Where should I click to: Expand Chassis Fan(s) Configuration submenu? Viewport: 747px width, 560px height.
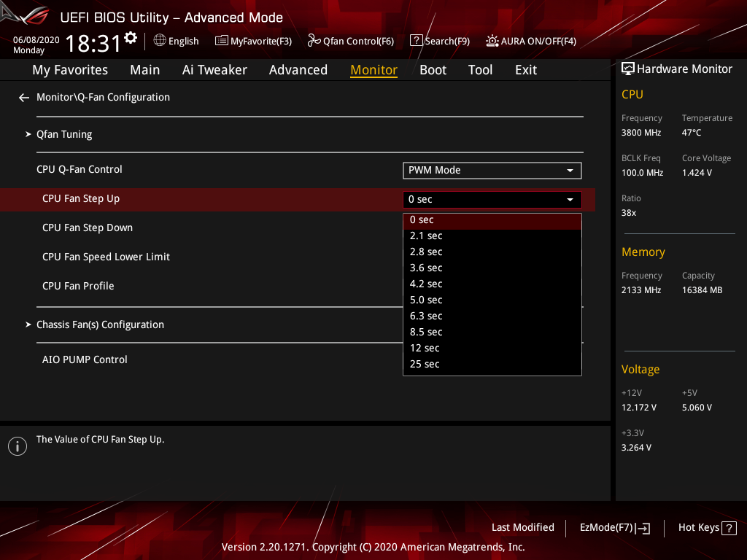point(100,324)
